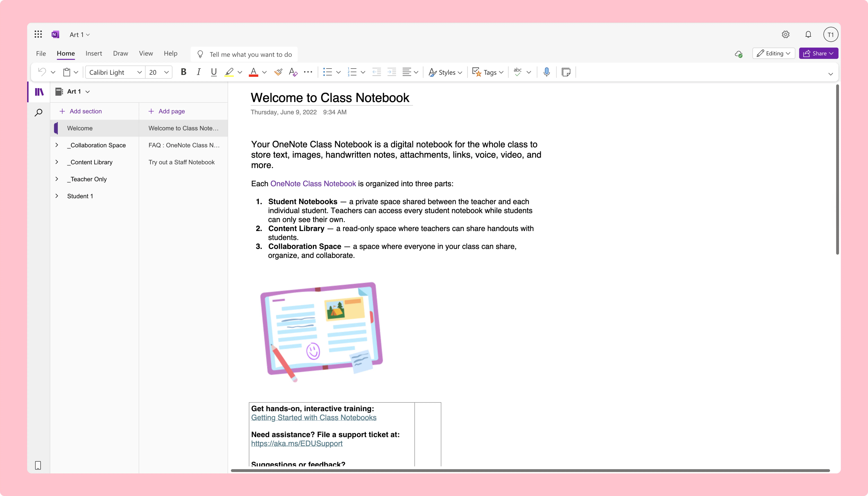Screen dimensions: 868x496
Task: Open the notifications bell
Action: click(808, 34)
